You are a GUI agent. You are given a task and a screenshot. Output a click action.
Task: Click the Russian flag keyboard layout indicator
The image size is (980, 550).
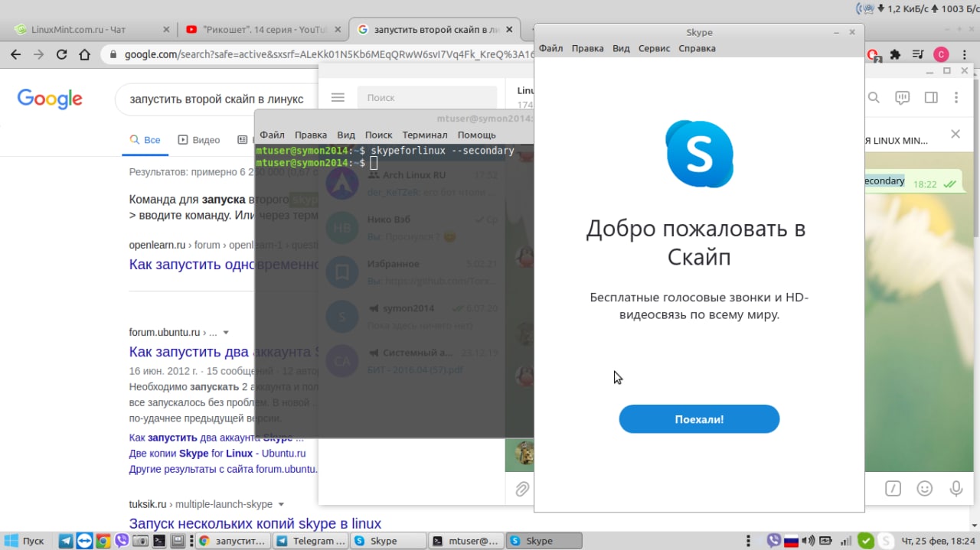(x=791, y=541)
